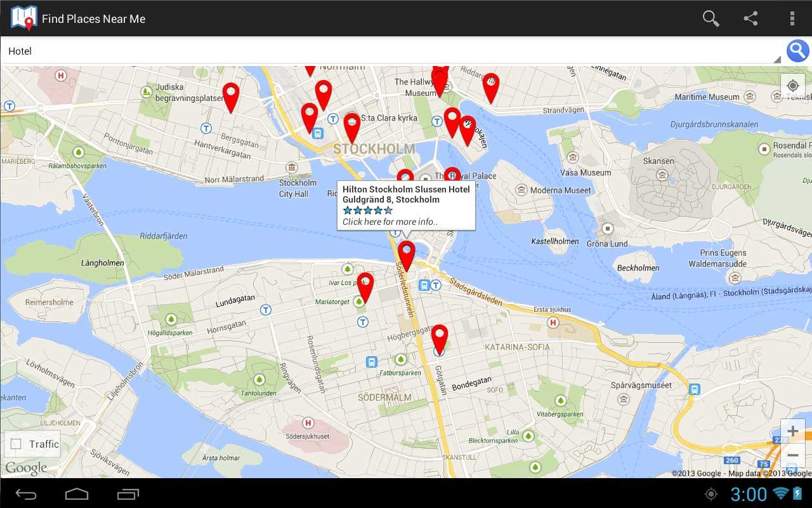Screen dimensions: 812x508
Task: Click the Kastellholmen island label
Action: (x=555, y=241)
